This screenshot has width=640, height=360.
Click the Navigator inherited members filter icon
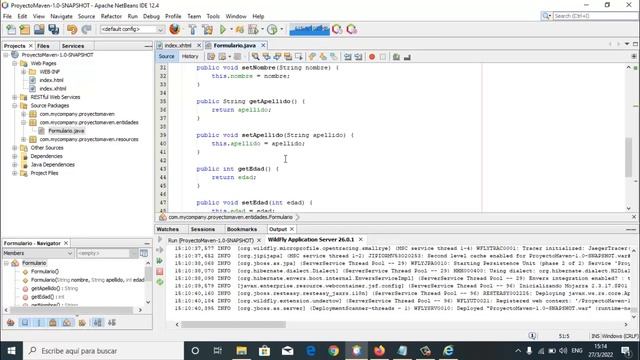pos(11,323)
